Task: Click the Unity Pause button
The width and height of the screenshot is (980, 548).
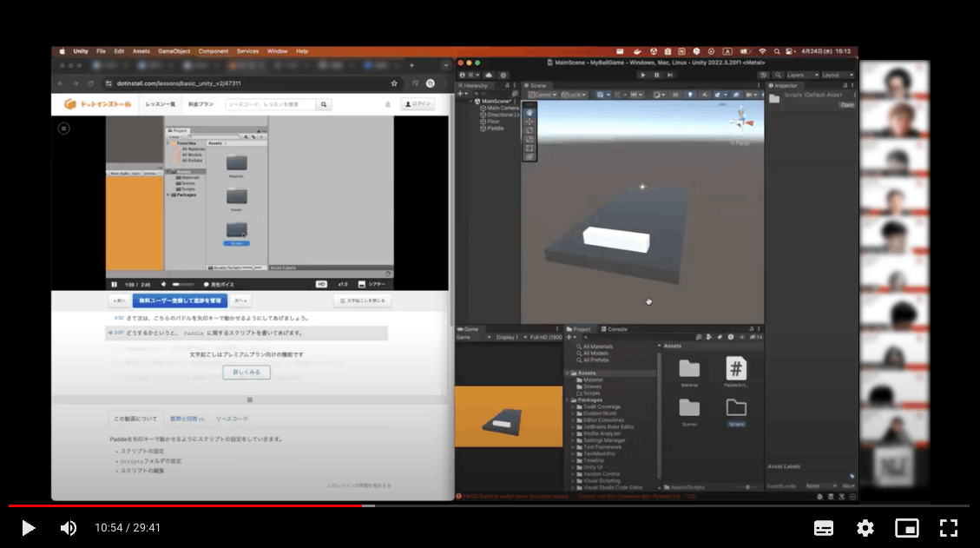Action: coord(656,75)
